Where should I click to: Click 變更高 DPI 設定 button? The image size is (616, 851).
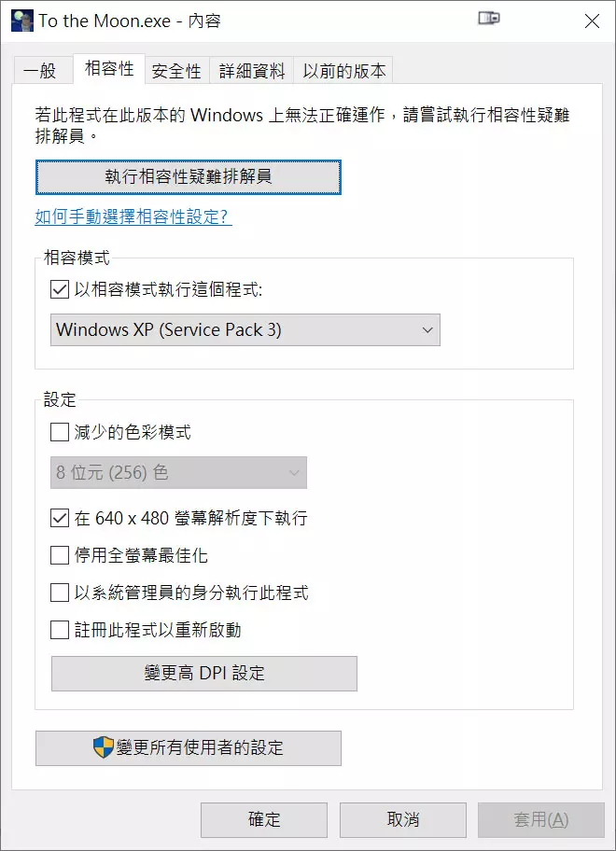coord(203,673)
